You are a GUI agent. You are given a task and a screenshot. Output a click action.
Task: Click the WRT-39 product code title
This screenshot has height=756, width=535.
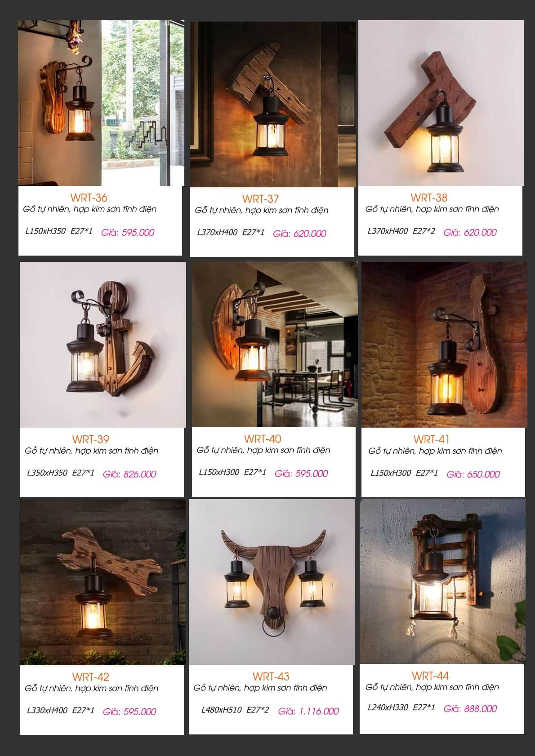point(91,439)
